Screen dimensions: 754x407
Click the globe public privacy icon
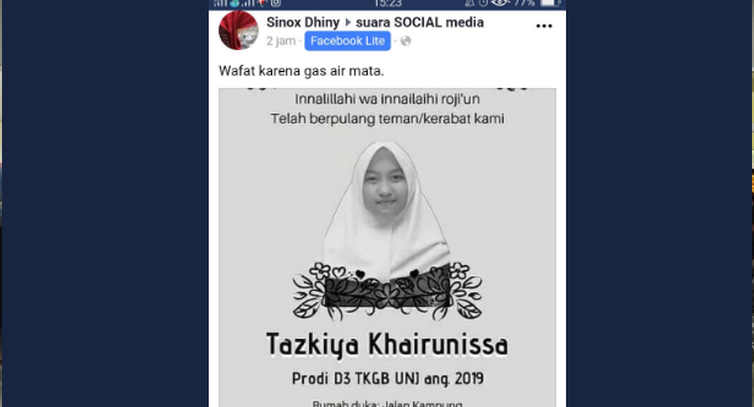coord(406,41)
